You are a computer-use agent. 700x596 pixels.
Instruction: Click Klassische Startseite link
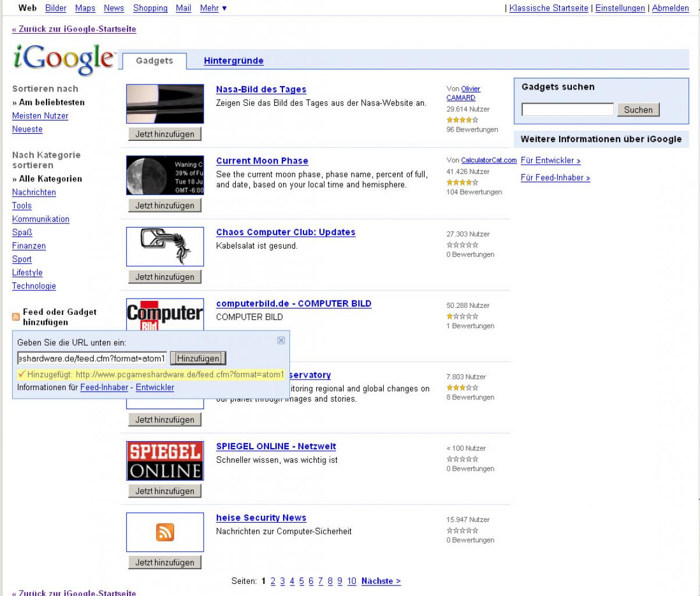(x=549, y=8)
